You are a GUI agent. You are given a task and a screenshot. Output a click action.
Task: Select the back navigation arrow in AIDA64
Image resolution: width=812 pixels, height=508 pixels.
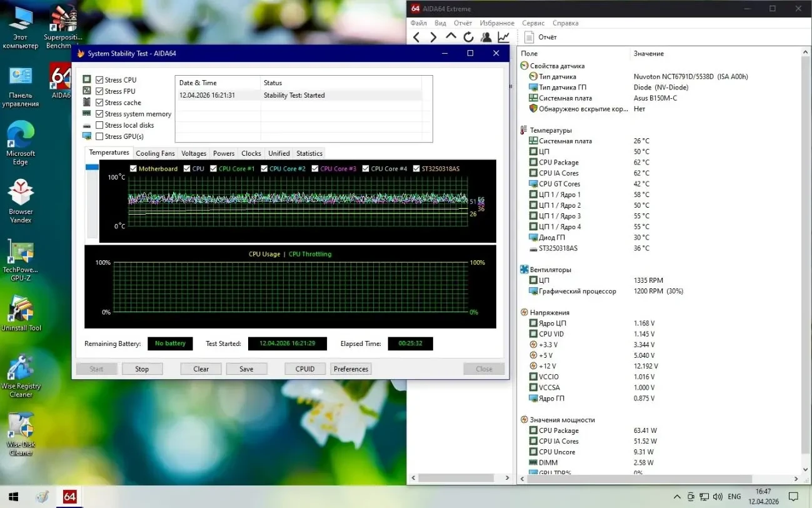click(x=416, y=37)
